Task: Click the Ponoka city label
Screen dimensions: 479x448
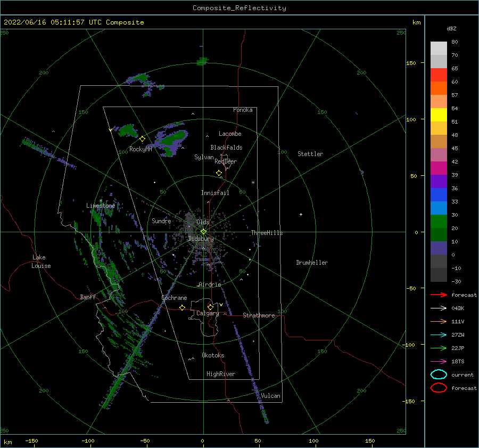Action: pyautogui.click(x=243, y=110)
